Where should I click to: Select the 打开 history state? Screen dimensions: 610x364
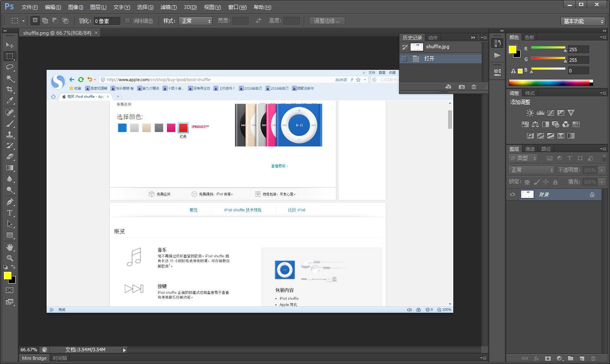441,59
